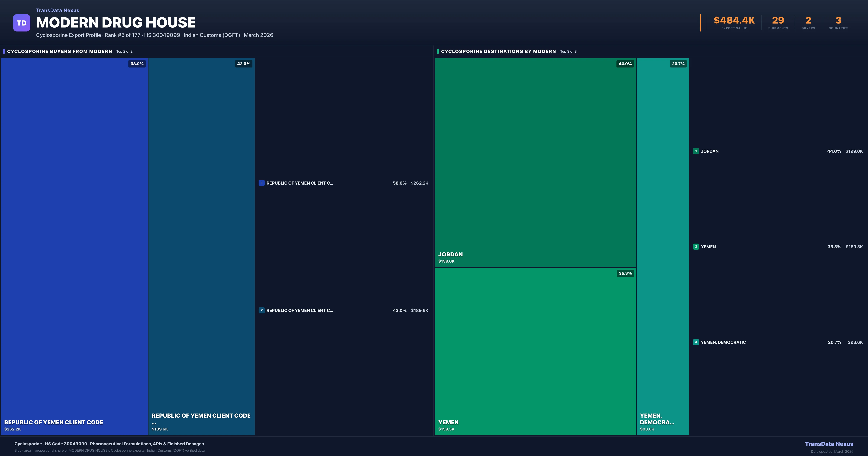Click the 44.0% badge on Jordan block
The image size is (868, 456).
click(x=625, y=64)
